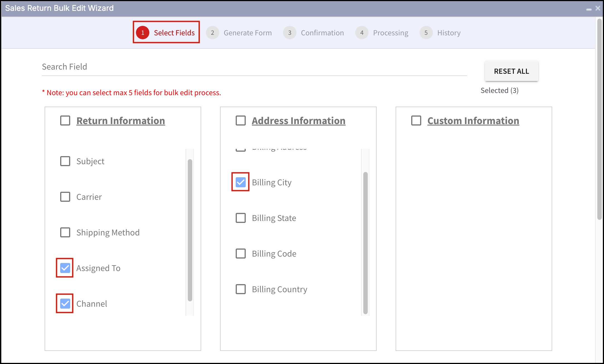Open the History step tab
Viewport: 604px width, 364px height.
coord(449,33)
